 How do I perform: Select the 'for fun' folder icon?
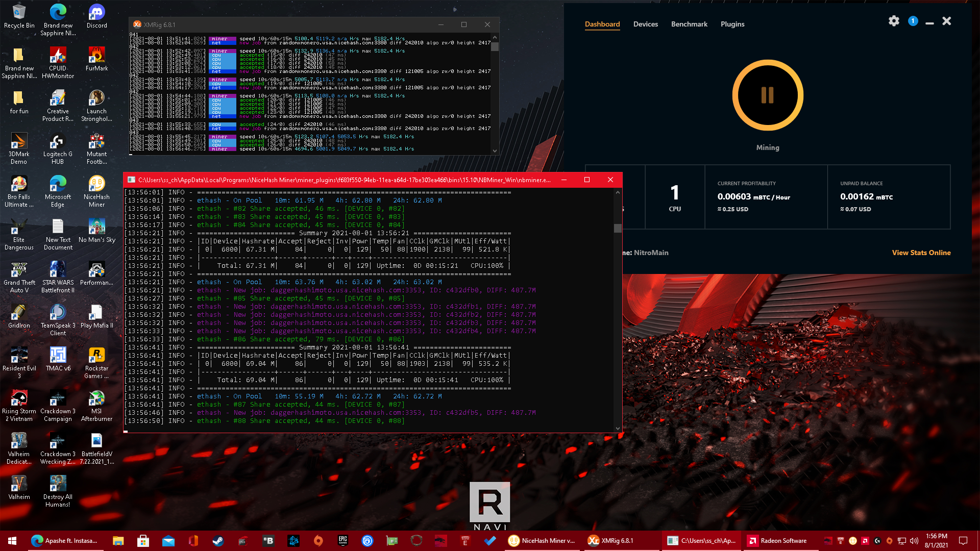pos(19,103)
